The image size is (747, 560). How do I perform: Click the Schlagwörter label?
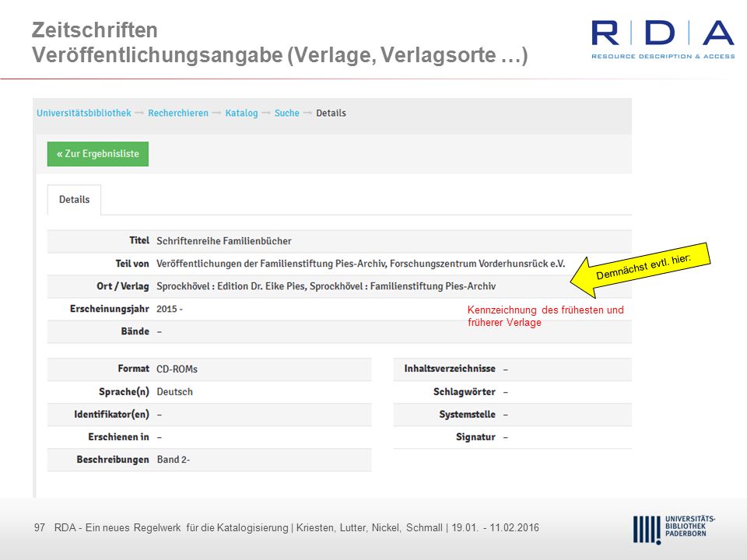coord(465,391)
